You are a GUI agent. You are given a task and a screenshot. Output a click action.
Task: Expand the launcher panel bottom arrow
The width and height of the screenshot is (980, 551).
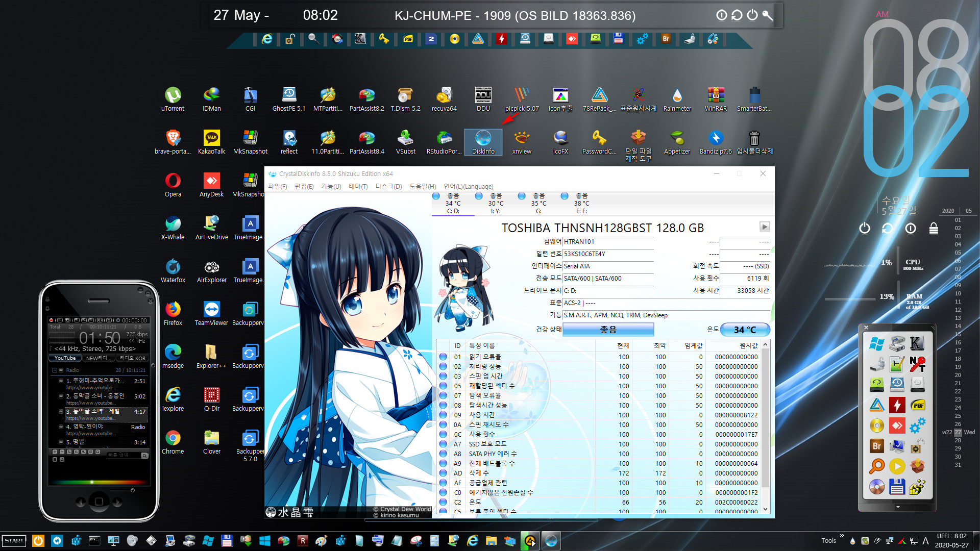pyautogui.click(x=898, y=507)
